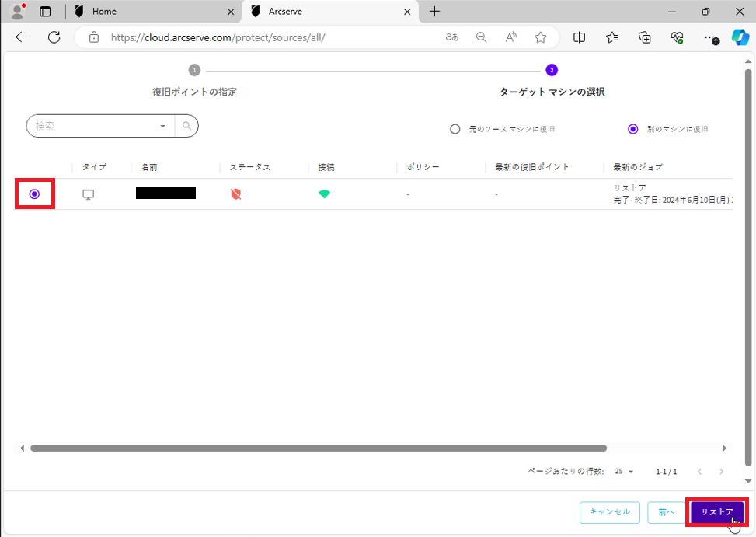Click the リストア button
The image size is (756, 537).
click(717, 512)
